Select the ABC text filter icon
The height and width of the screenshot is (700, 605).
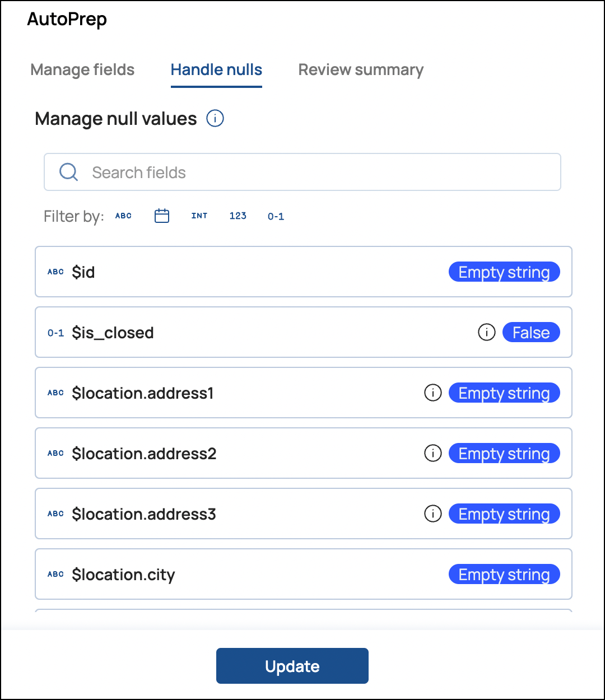click(x=123, y=216)
